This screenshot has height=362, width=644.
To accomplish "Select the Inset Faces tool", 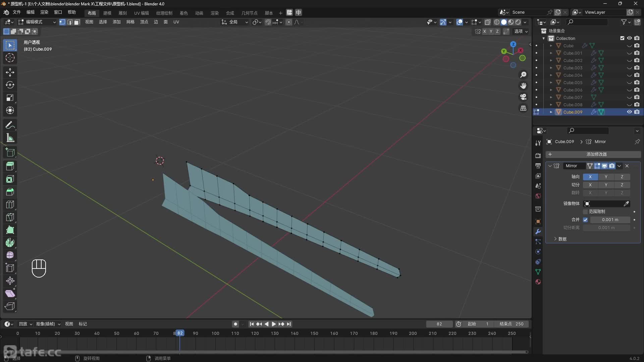I will click(x=10, y=179).
